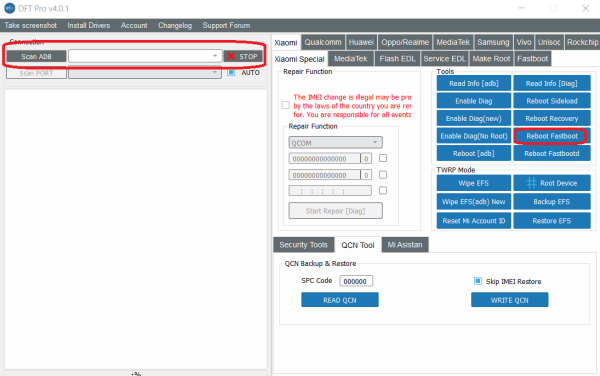This screenshot has width=600, height=376.
Task: Enable the first IMEI field checkbox
Action: [383, 158]
